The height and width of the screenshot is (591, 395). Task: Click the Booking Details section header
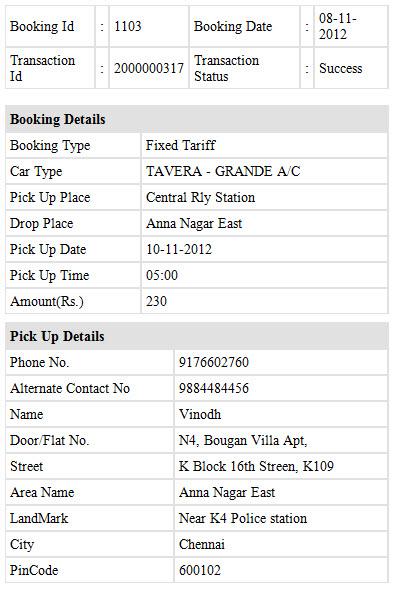[197, 119]
